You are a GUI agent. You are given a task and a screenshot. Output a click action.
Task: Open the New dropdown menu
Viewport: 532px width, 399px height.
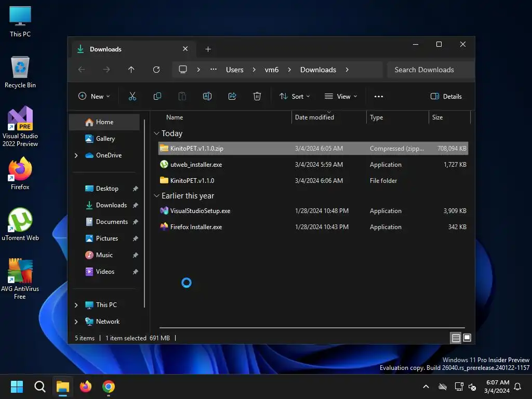94,96
